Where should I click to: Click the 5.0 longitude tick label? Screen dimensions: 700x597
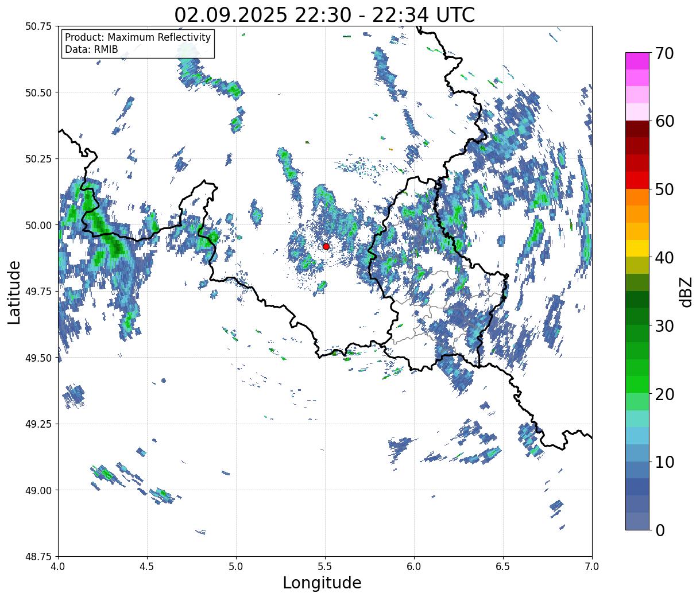tap(236, 567)
